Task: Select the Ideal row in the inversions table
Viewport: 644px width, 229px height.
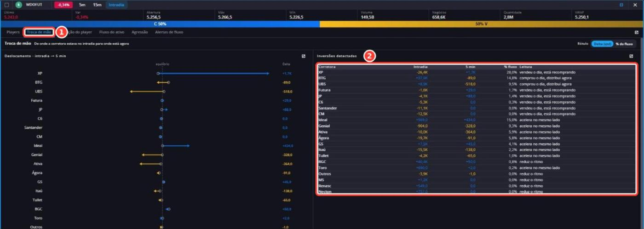Action: coord(477,120)
